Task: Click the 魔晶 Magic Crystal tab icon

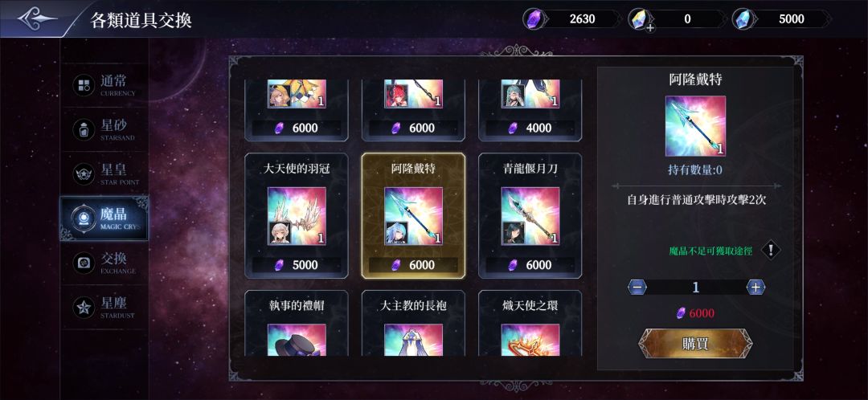Action: tap(84, 218)
